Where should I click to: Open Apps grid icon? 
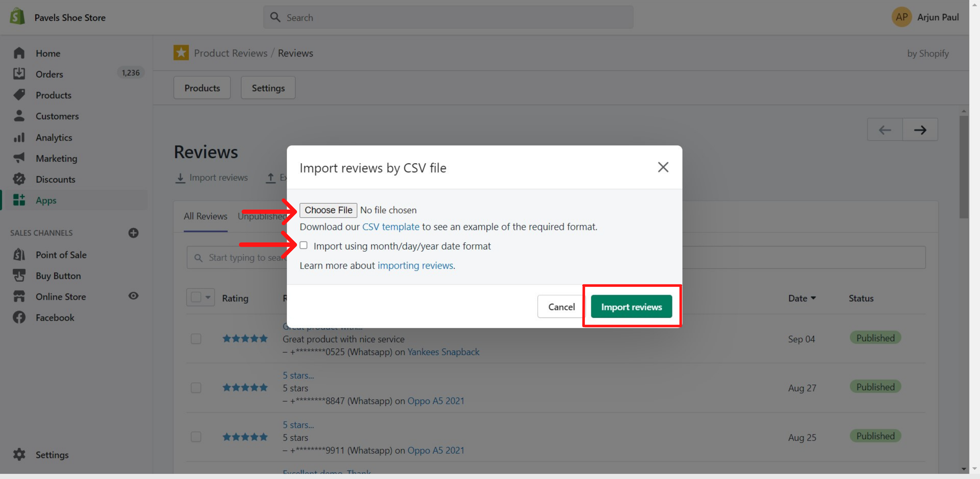coord(19,200)
